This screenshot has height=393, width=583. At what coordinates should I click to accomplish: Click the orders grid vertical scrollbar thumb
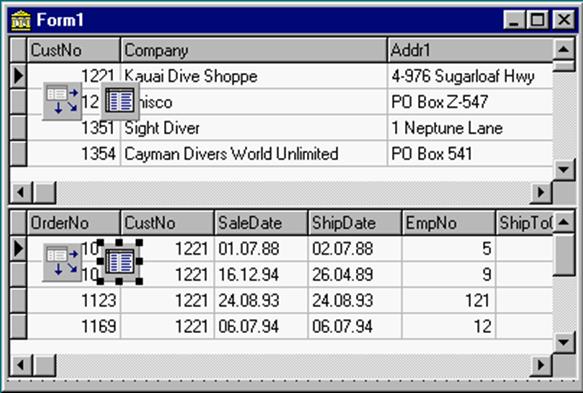pyautogui.click(x=564, y=254)
